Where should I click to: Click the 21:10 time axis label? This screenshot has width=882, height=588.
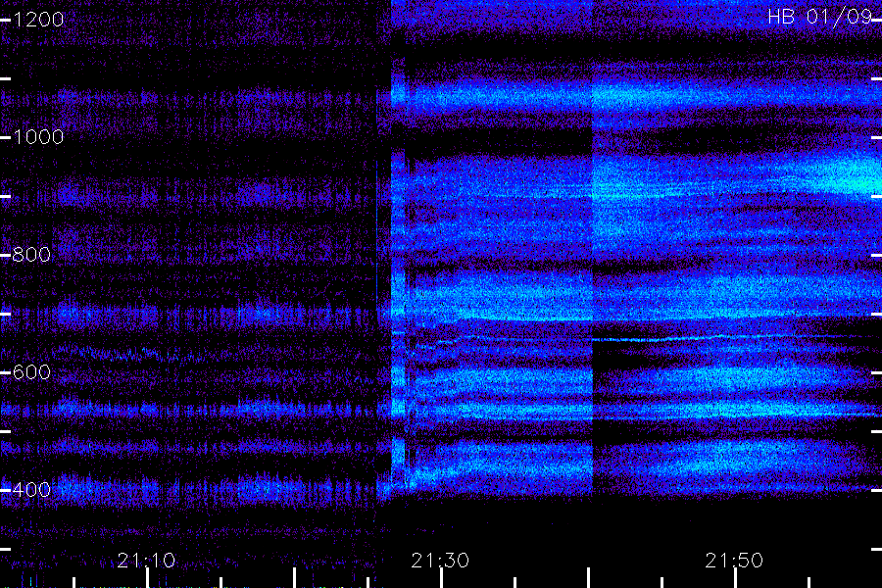click(x=146, y=561)
